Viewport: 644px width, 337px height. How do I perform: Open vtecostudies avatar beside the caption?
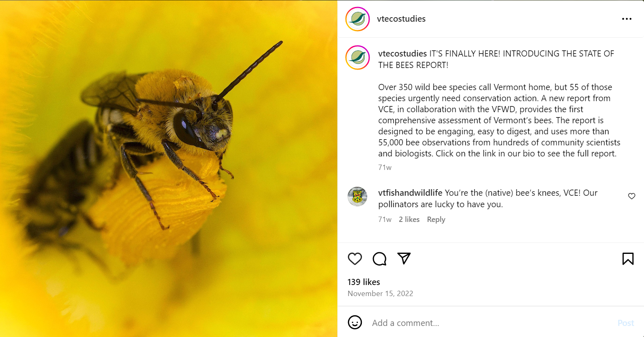click(358, 58)
